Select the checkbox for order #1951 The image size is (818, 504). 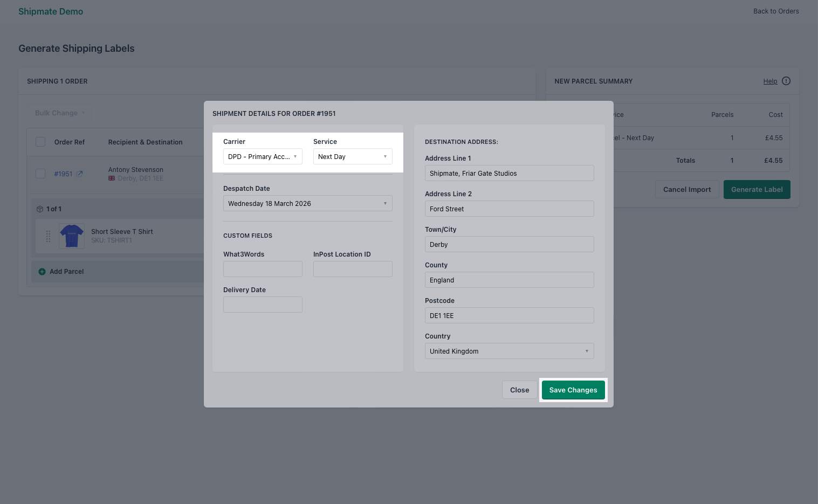(x=40, y=174)
